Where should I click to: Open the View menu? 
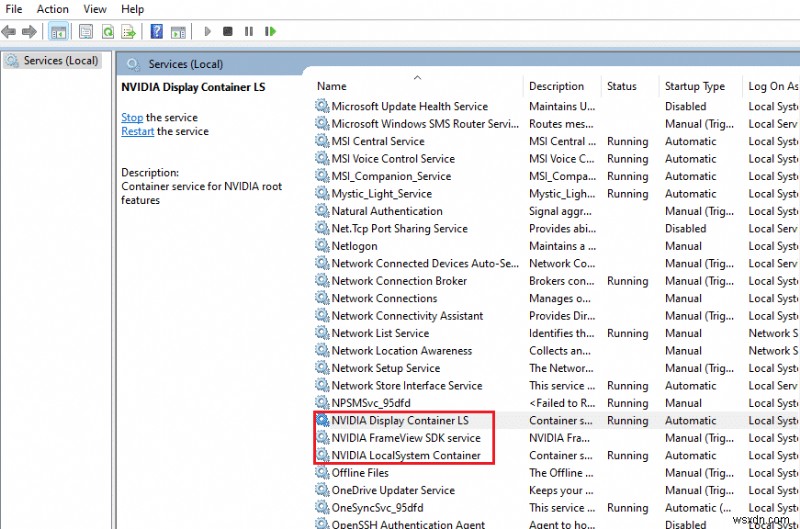pos(95,9)
